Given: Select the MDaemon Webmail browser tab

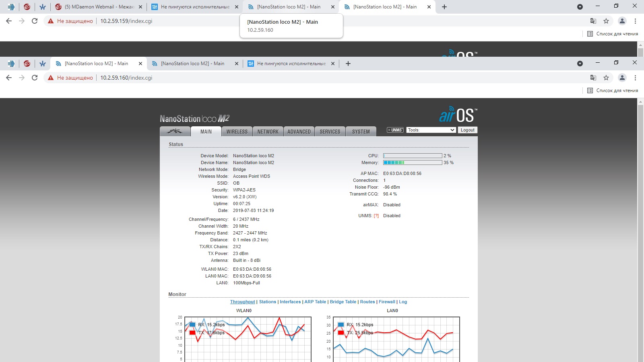Looking at the screenshot, I should point(99,7).
